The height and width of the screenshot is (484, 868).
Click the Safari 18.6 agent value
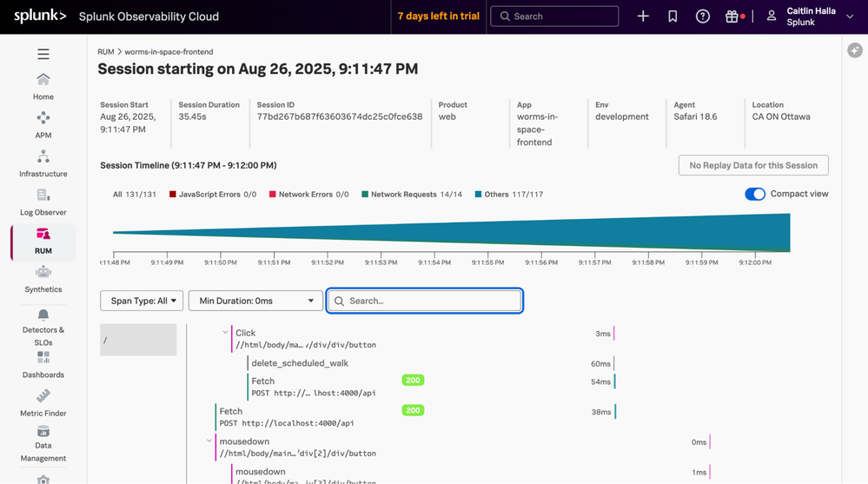coord(695,116)
